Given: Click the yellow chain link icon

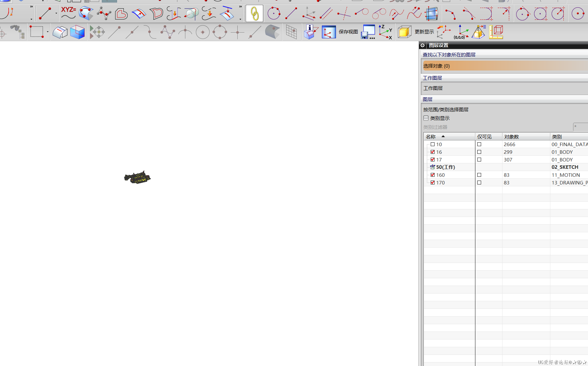Looking at the screenshot, I should click(x=254, y=13).
